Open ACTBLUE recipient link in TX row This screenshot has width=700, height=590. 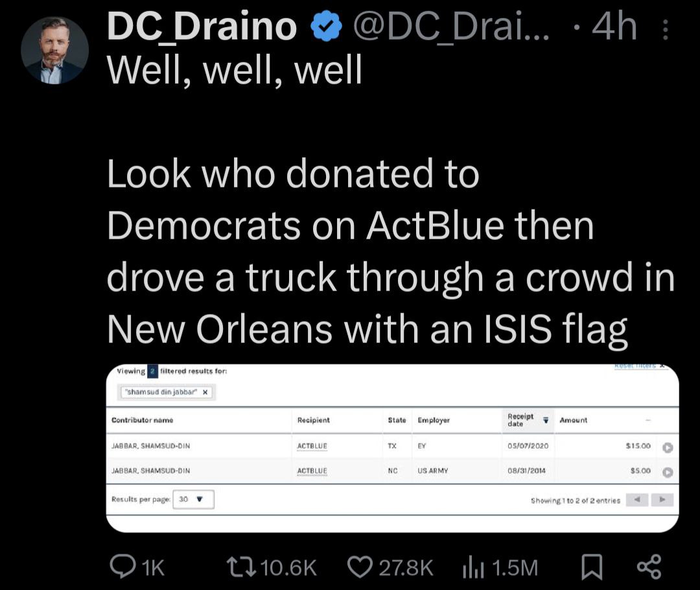point(312,446)
